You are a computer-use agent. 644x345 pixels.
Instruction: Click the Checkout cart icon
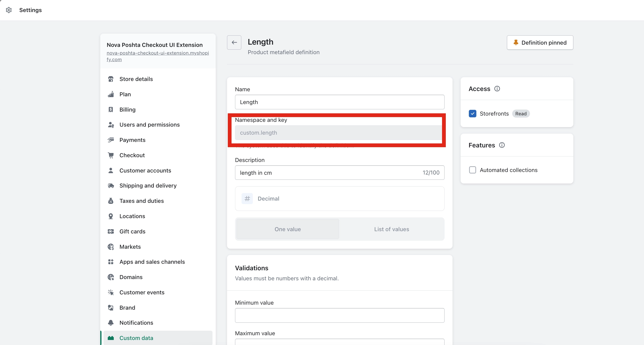[x=111, y=155]
